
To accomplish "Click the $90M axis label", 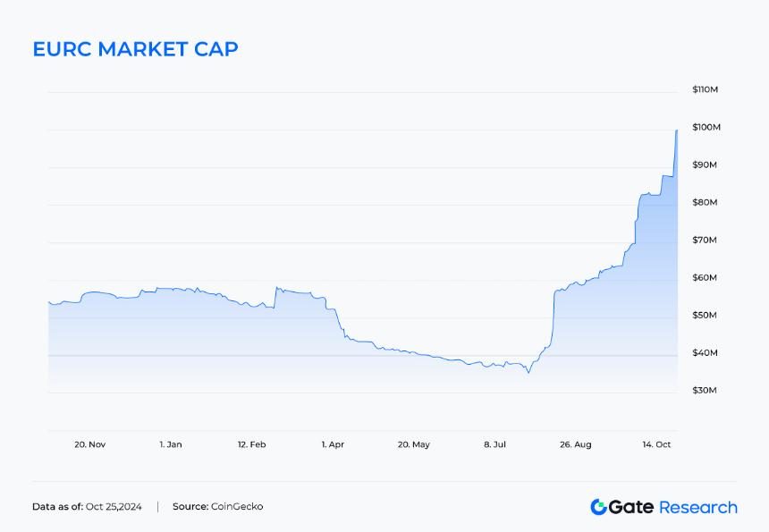I will (705, 165).
